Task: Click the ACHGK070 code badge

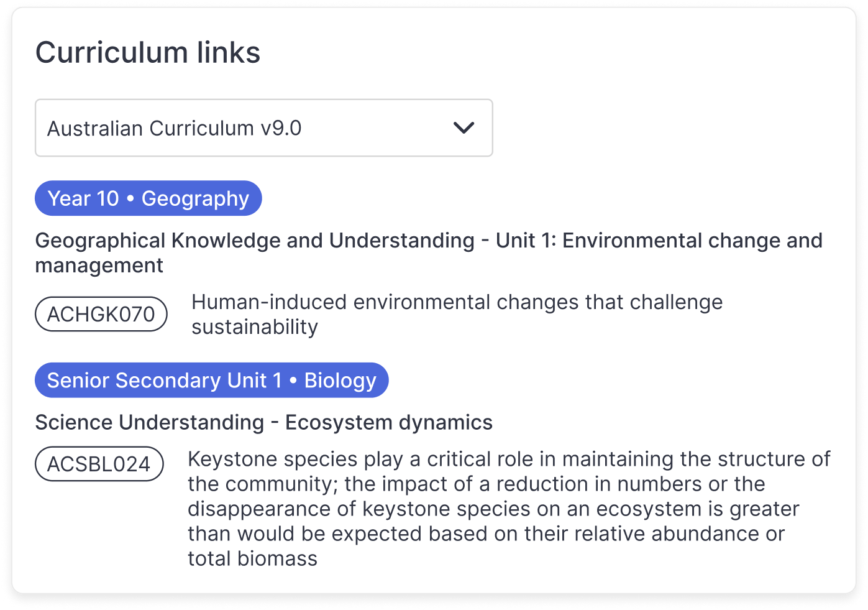Action: tap(101, 315)
